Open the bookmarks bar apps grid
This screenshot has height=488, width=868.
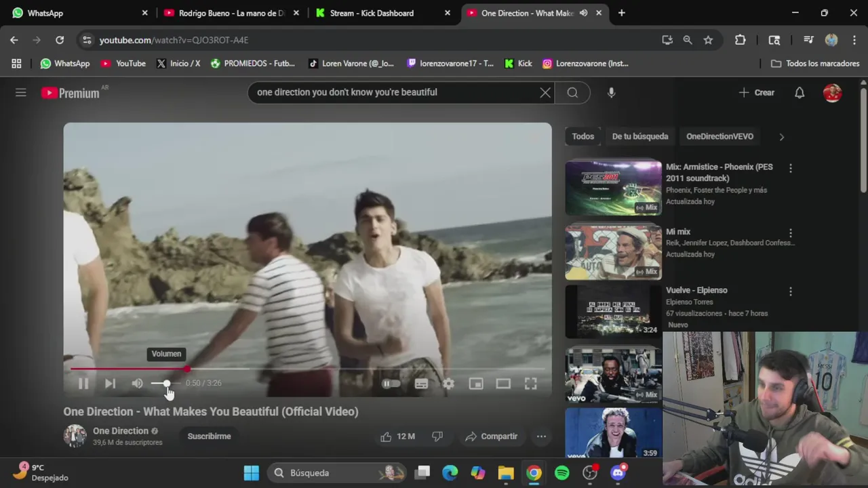click(x=16, y=64)
